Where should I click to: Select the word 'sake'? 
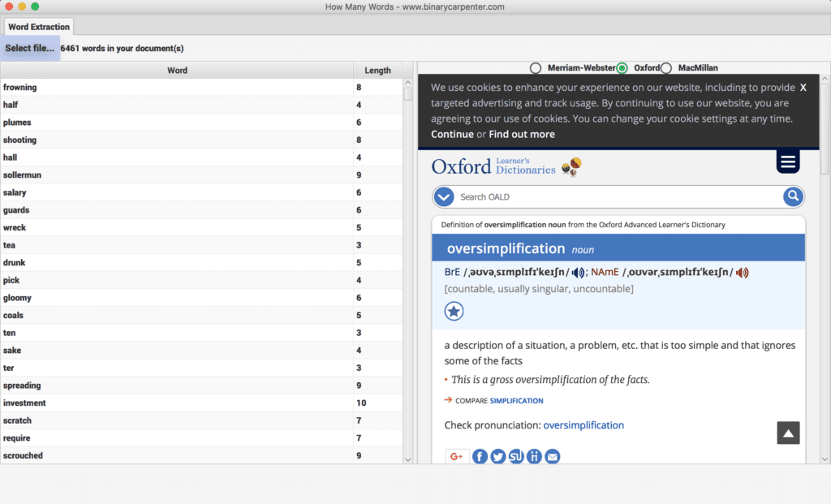click(11, 351)
